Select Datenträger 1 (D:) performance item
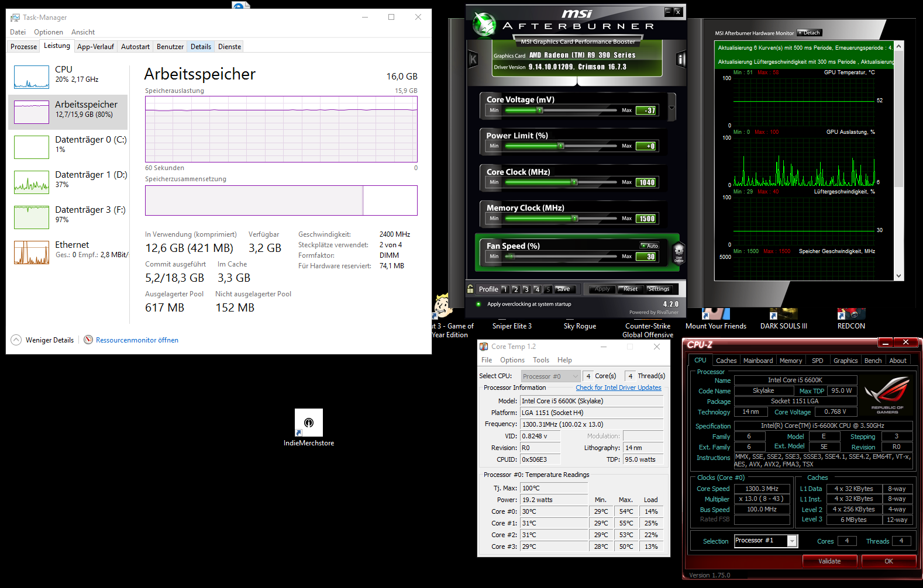Image resolution: width=923 pixels, height=588 pixels. [68, 182]
